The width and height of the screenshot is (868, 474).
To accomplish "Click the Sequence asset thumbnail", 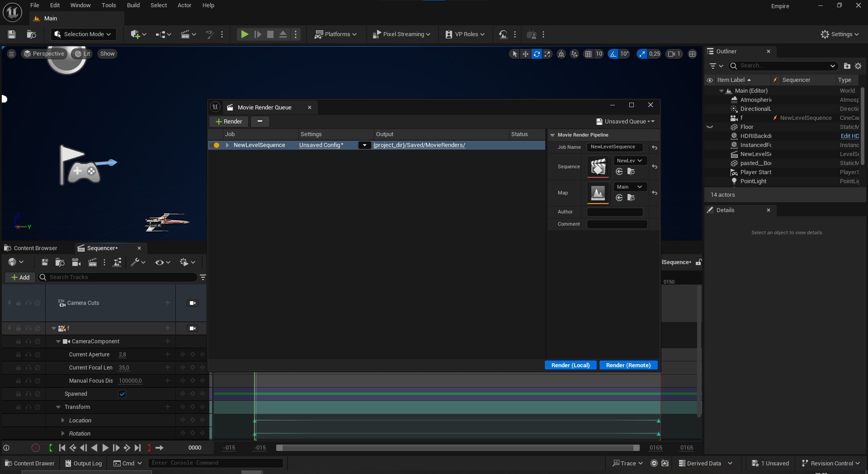I will [598, 167].
